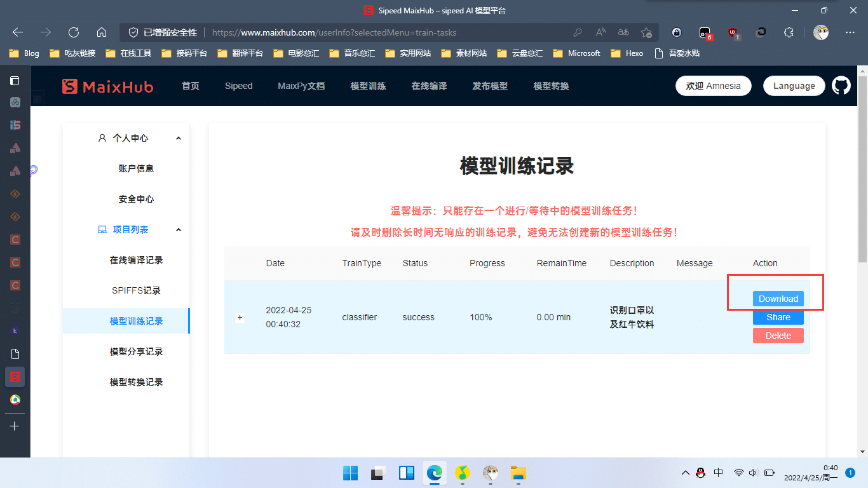Viewport: 868px width, 488px height.
Task: Open the uBlock Origin extension icon
Action: [x=733, y=32]
